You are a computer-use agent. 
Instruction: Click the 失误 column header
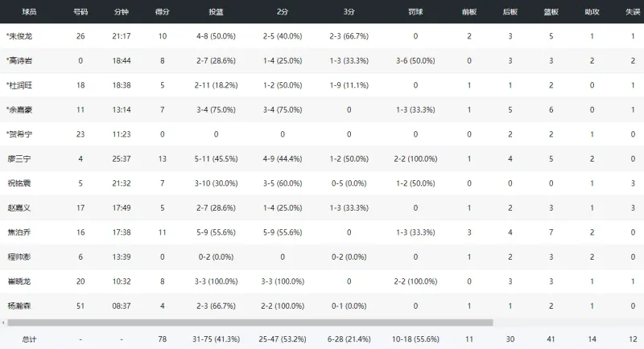coord(632,13)
